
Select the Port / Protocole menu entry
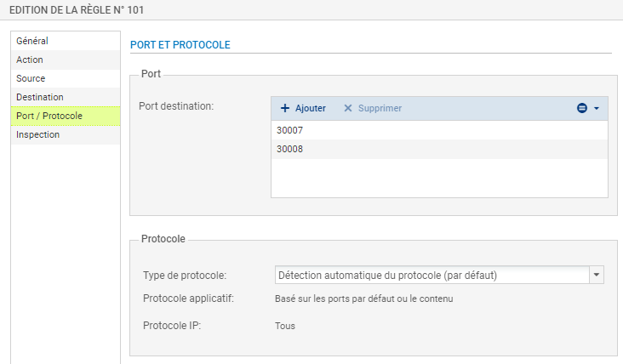pyautogui.click(x=66, y=116)
